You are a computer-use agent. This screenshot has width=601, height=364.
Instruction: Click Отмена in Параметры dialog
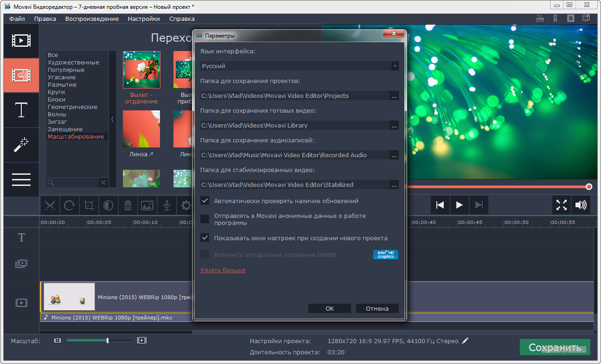pyautogui.click(x=377, y=308)
